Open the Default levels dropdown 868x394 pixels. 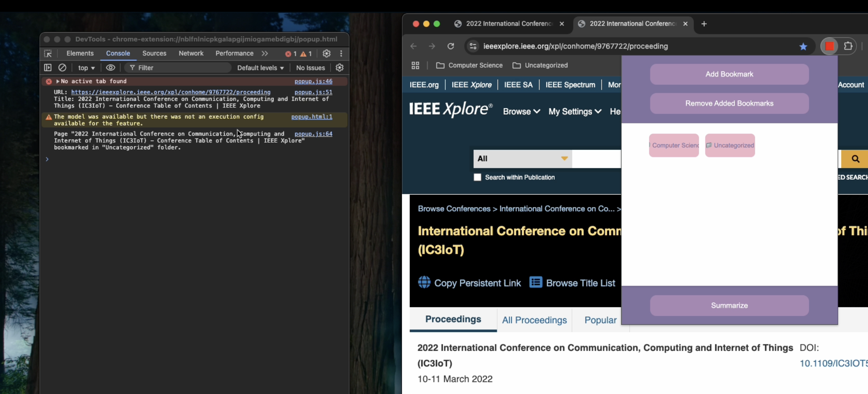(260, 68)
